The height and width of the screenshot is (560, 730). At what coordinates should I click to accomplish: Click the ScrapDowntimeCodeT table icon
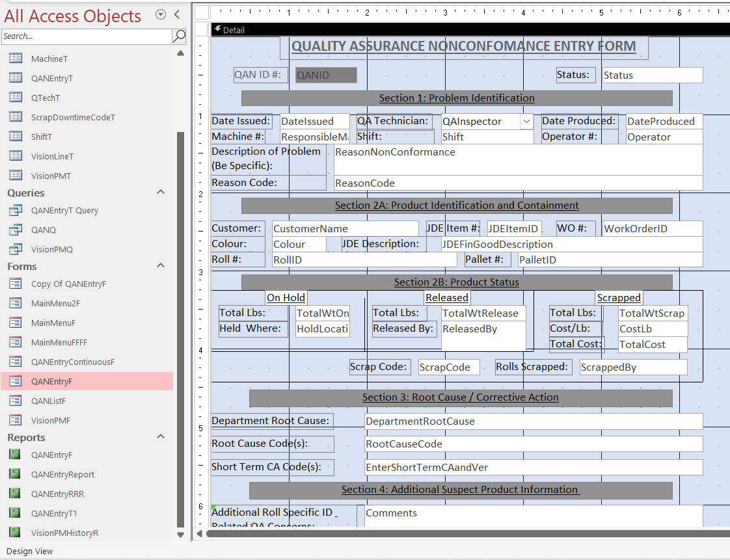(x=16, y=117)
